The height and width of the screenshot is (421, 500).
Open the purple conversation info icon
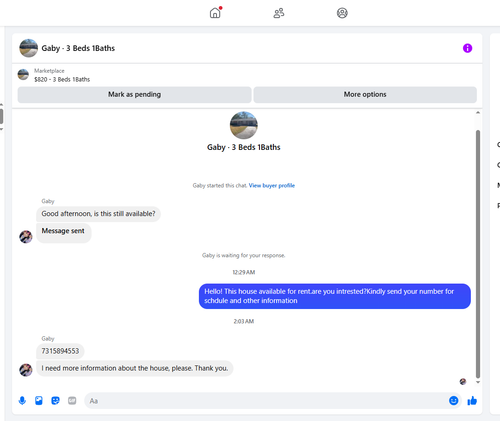[x=467, y=48]
